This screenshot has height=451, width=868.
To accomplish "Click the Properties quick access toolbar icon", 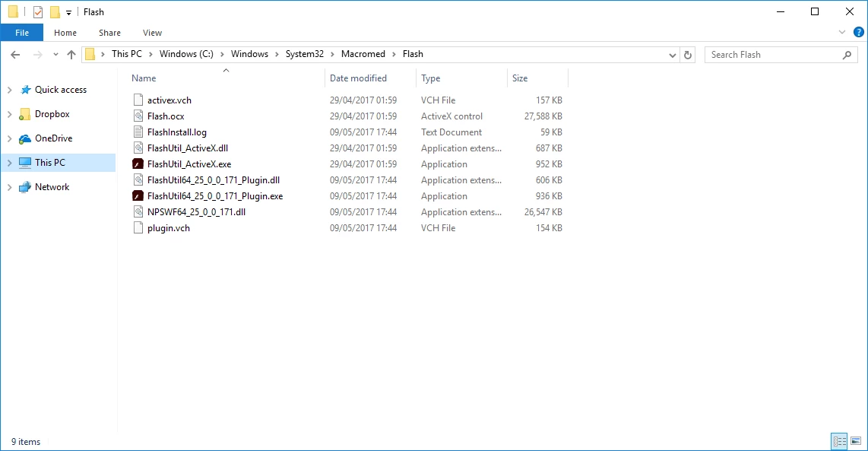I will [38, 11].
